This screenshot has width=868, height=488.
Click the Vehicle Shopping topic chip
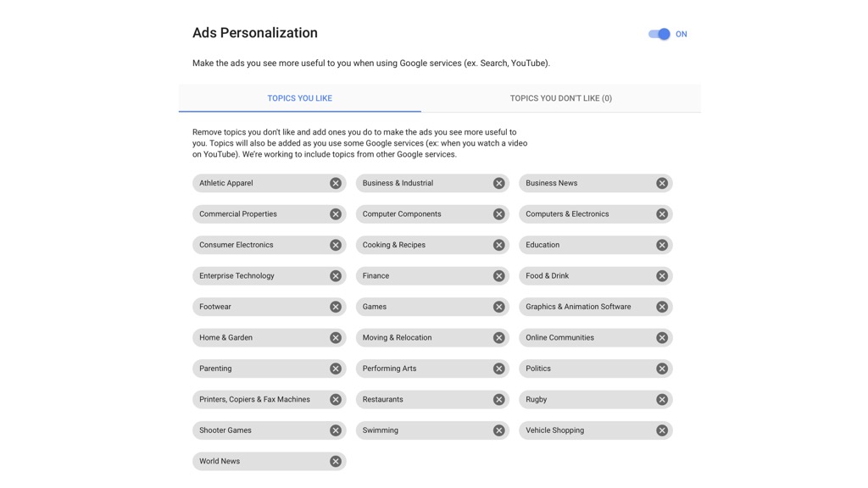(x=596, y=430)
